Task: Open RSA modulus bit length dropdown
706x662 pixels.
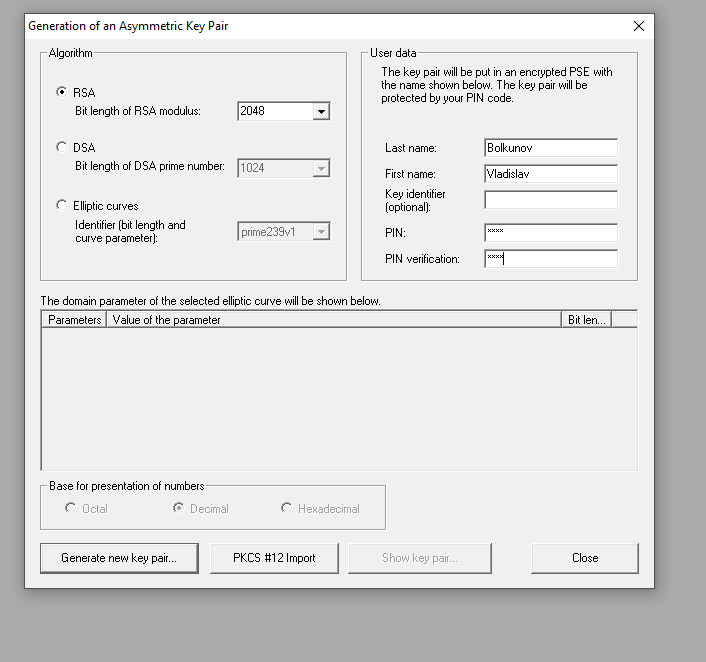Action: click(321, 111)
